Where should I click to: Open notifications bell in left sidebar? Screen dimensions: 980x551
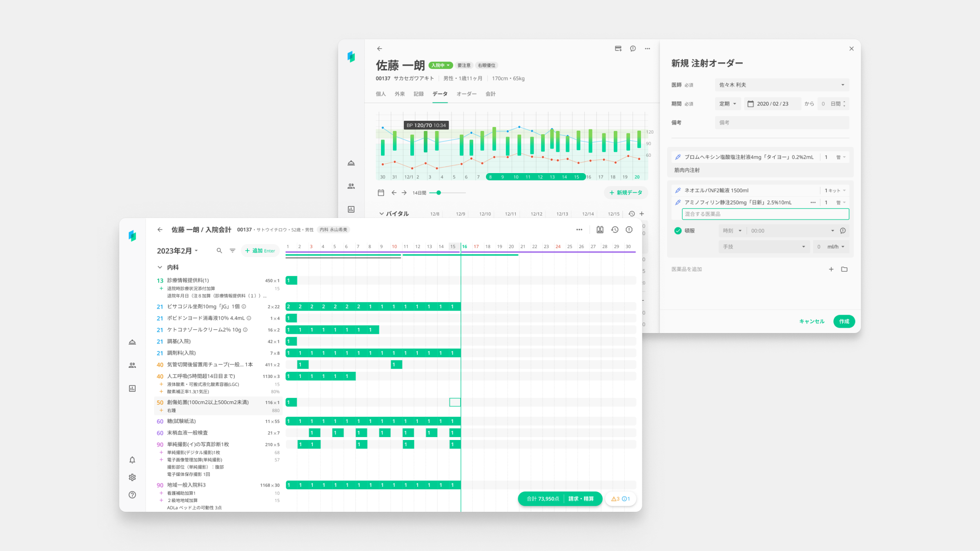coord(132,460)
